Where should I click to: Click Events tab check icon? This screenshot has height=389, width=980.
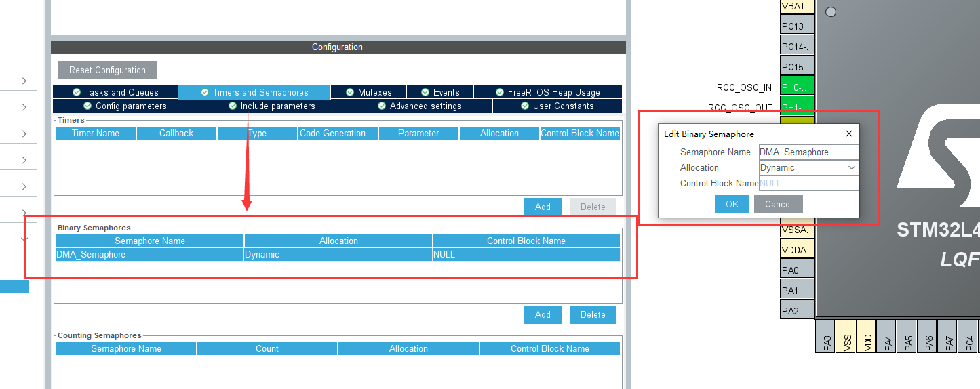coord(425,92)
